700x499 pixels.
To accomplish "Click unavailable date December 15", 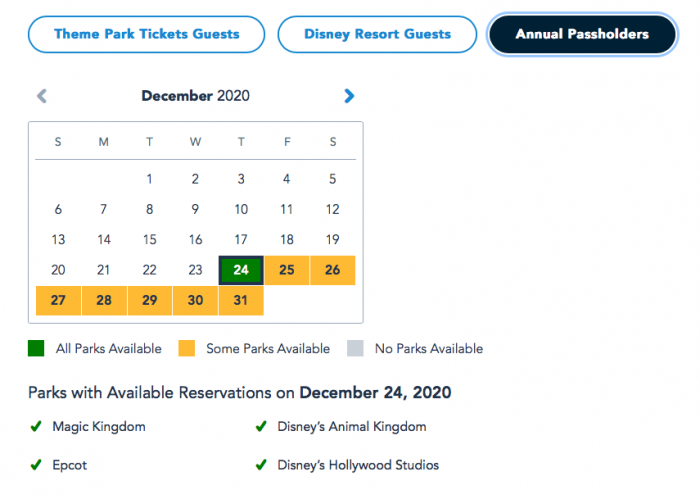I will 149,240.
